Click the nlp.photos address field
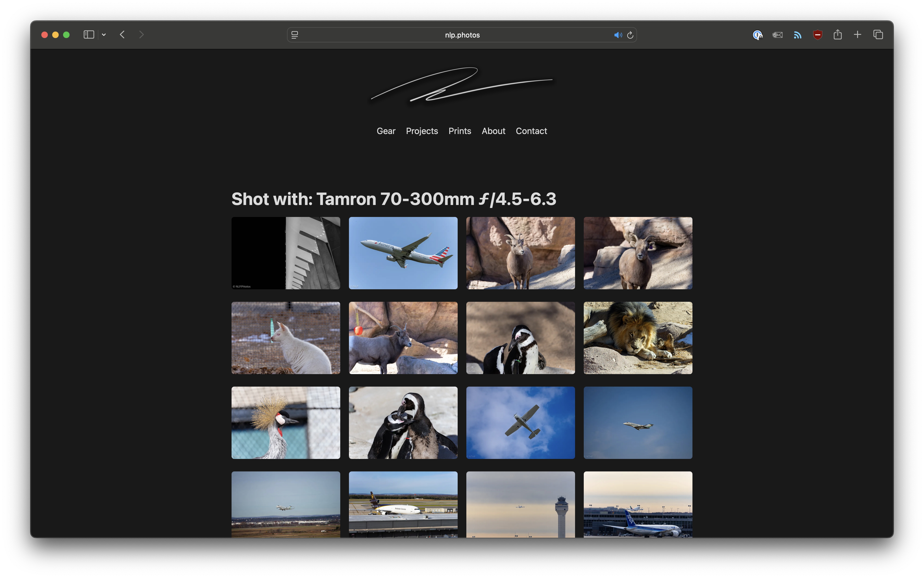Screen dimensions: 924x578 462,35
